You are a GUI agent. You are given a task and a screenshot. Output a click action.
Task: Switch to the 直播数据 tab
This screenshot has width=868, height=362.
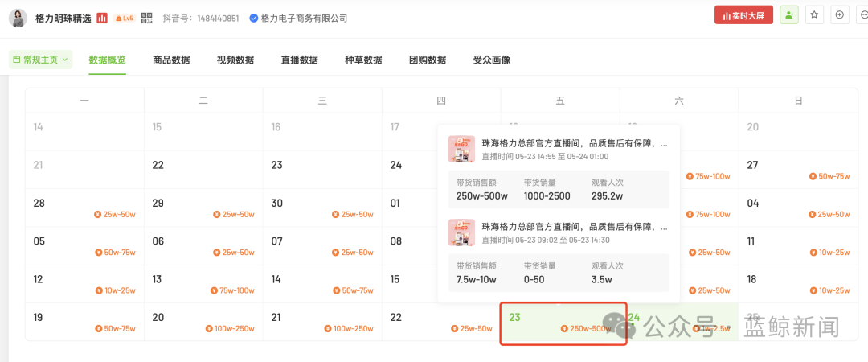pos(300,60)
